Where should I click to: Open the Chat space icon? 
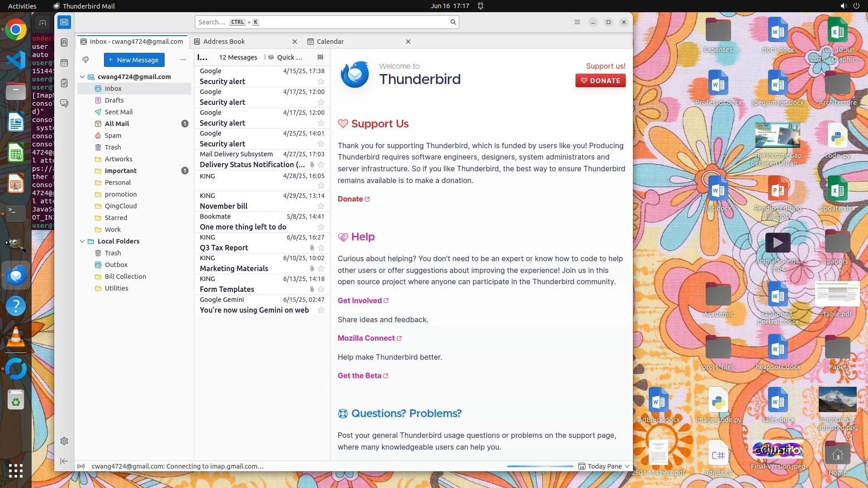(64, 103)
